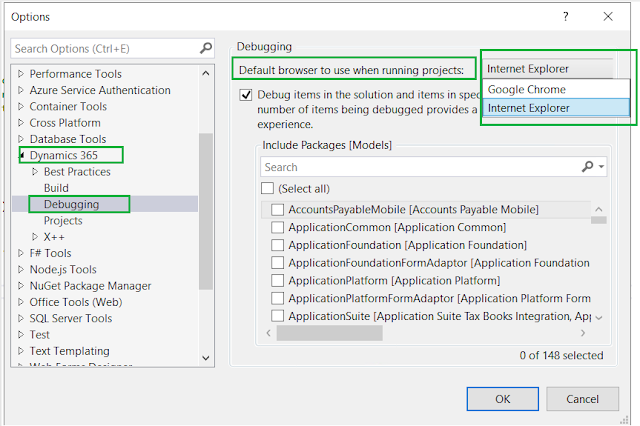This screenshot has width=640, height=426.
Task: Select the Dynamics 365 tree item
Action: [x=64, y=155]
